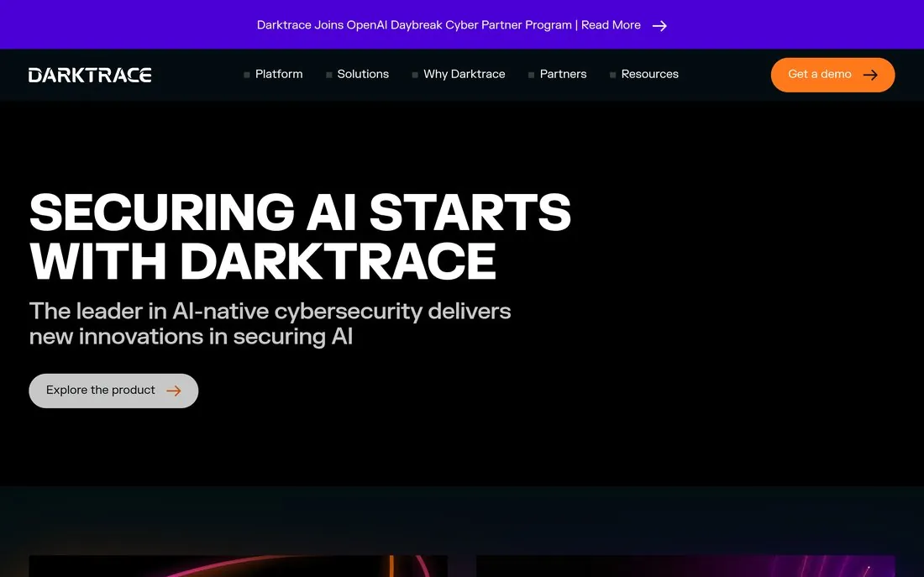This screenshot has width=924, height=577.
Task: Click the arrow icon in the announcement banner
Action: pos(659,25)
